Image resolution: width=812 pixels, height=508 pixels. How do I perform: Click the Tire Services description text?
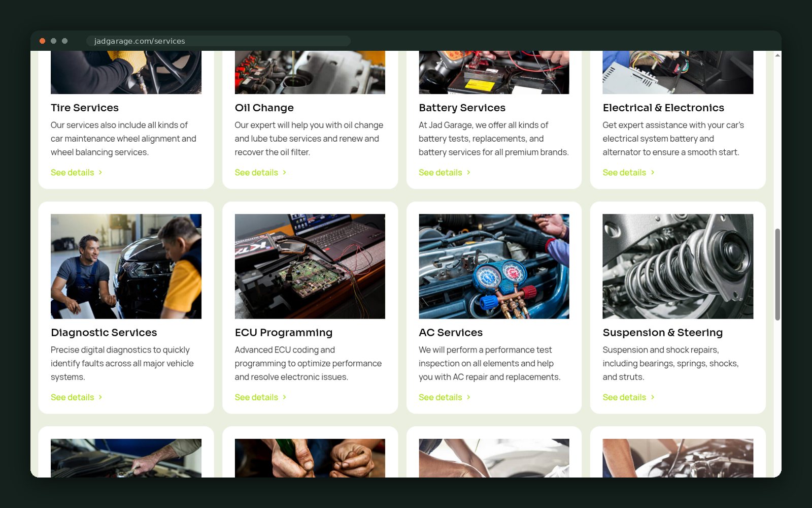[x=123, y=139]
